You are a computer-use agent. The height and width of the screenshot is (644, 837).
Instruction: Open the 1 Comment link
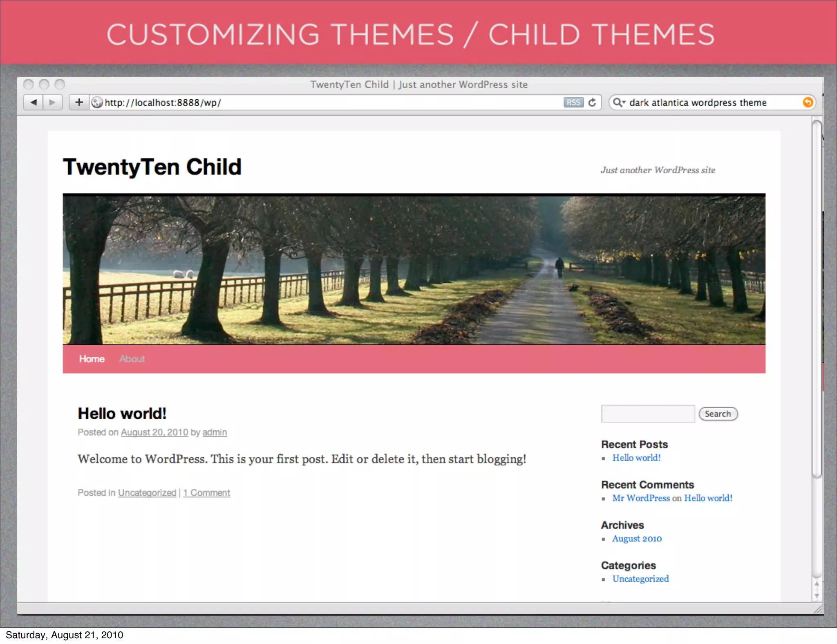[x=207, y=493]
